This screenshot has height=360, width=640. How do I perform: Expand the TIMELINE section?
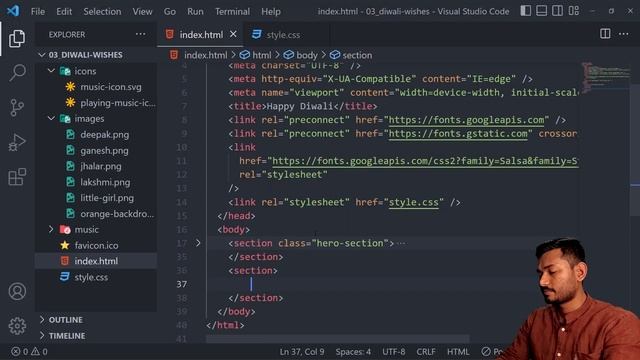click(x=67, y=336)
